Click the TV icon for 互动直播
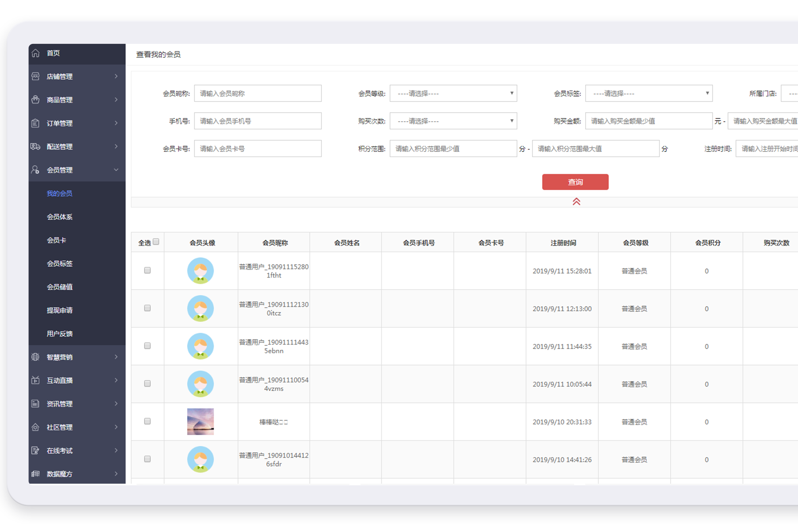 [x=35, y=380]
